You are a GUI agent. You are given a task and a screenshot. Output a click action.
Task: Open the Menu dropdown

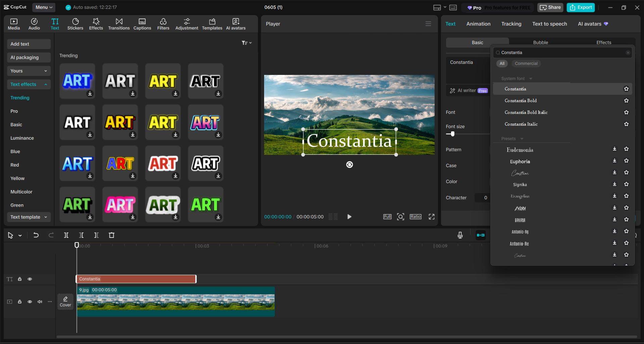tap(44, 7)
